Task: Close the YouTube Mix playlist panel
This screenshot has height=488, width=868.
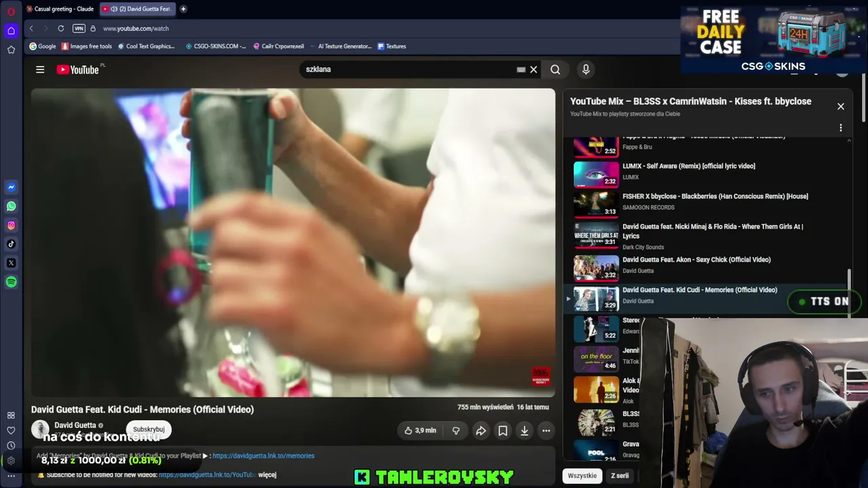Action: coord(841,106)
